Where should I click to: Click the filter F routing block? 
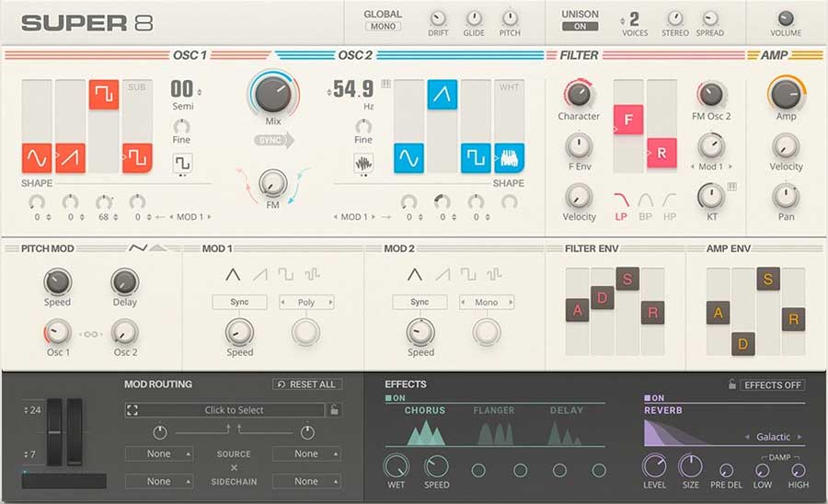click(x=628, y=120)
